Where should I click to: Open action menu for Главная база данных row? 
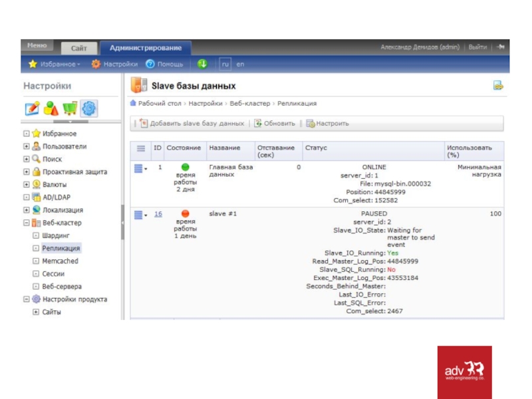click(x=140, y=168)
